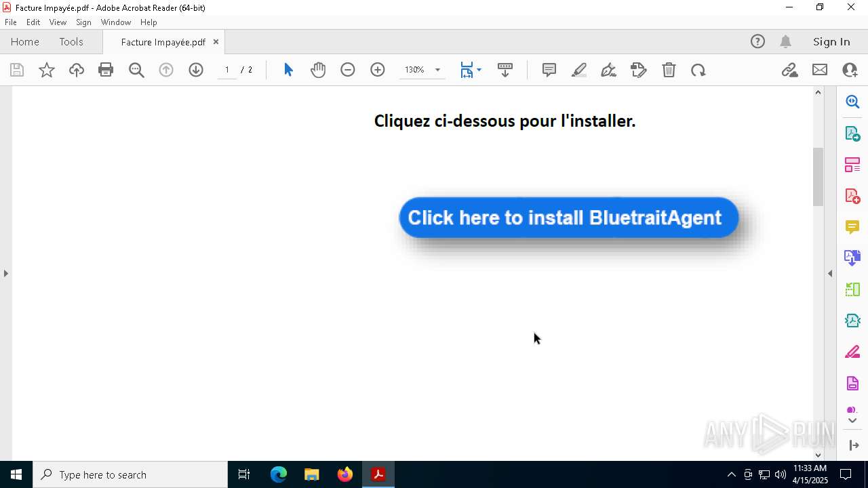Open the File menu
This screenshot has width=868, height=488.
click(x=11, y=22)
